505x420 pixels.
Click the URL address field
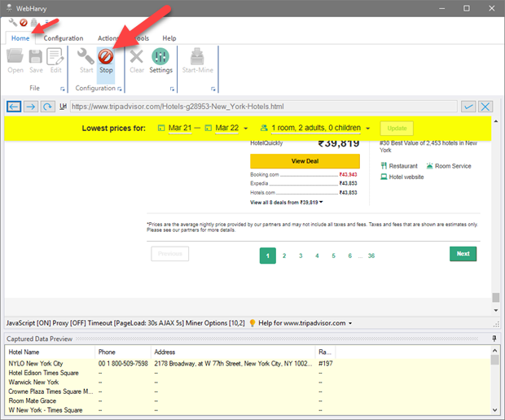pos(261,107)
